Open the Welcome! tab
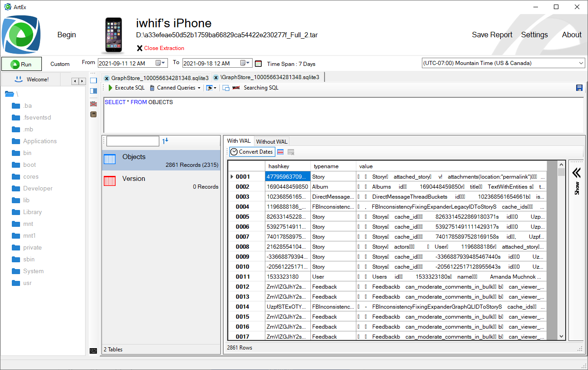Viewport: 588px width, 370px height. coord(32,79)
